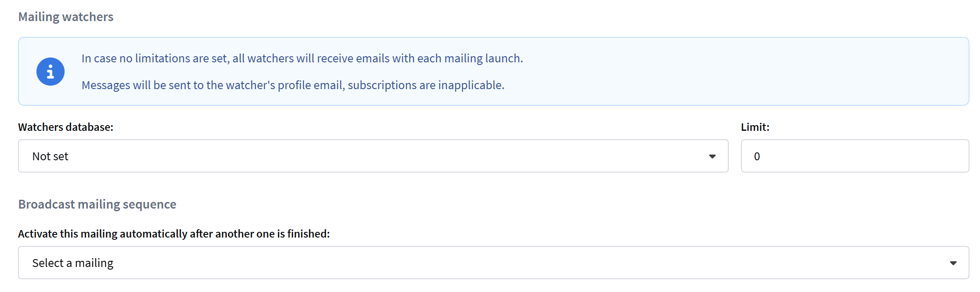The height and width of the screenshot is (292, 980).
Task: Click the Activate this mailing automatically label
Action: coord(174,234)
